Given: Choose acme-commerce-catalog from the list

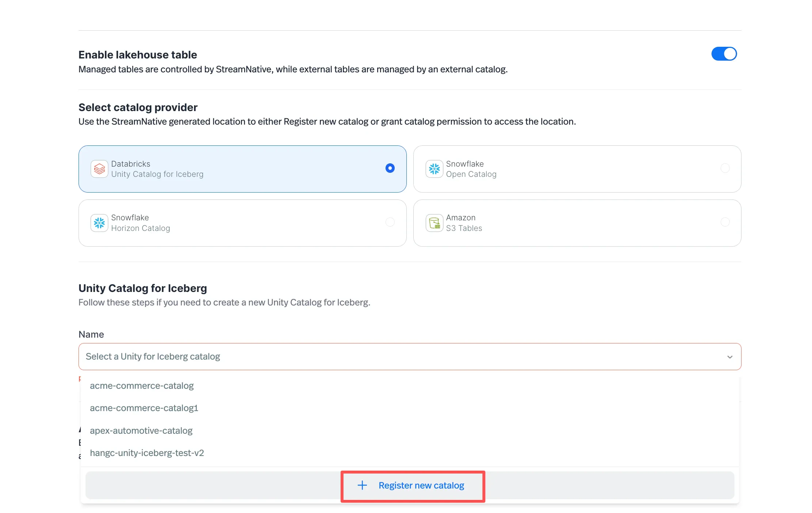Looking at the screenshot, I should tap(410, 385).
